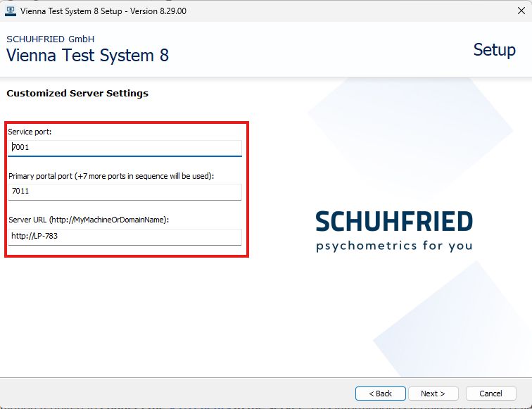532x409 pixels.
Task: Click the "Setup" label in header
Action: [x=494, y=50]
